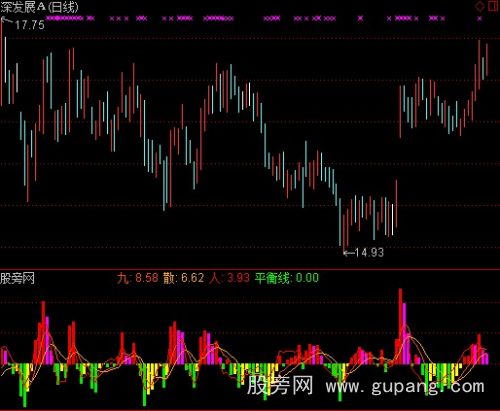This screenshot has width=500, height=411.
Task: Click the red square window icon beside the diamond icon
Action: click(x=493, y=6)
